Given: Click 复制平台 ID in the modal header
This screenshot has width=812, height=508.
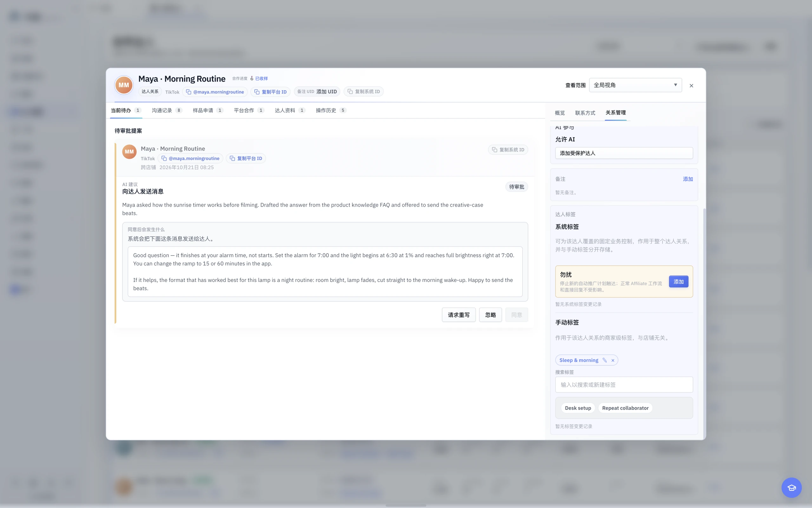Looking at the screenshot, I should tap(271, 92).
